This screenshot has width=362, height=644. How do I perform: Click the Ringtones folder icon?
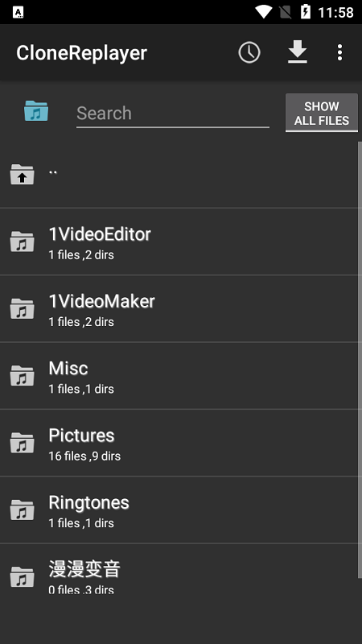(22, 510)
